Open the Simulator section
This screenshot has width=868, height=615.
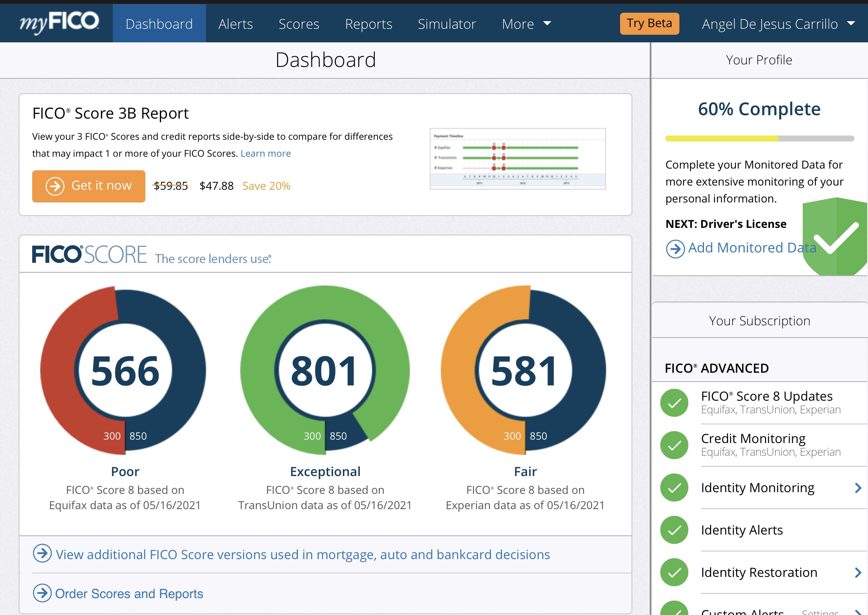(447, 24)
